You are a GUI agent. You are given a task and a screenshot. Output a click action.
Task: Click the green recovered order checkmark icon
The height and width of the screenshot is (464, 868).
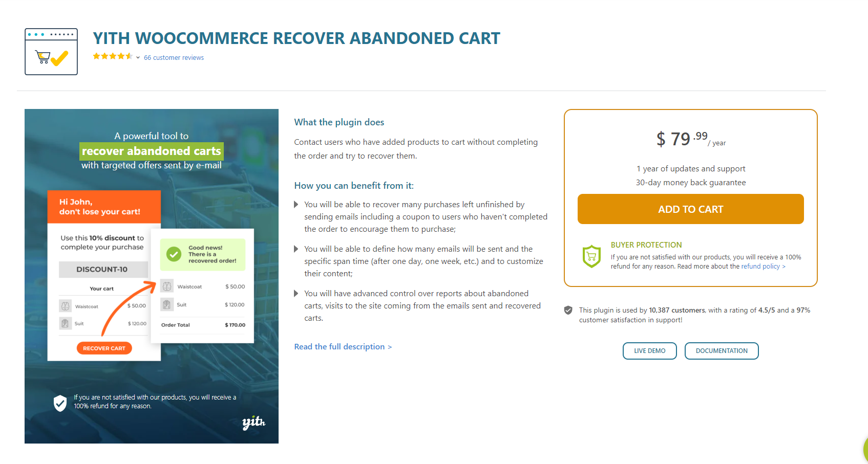pyautogui.click(x=174, y=254)
